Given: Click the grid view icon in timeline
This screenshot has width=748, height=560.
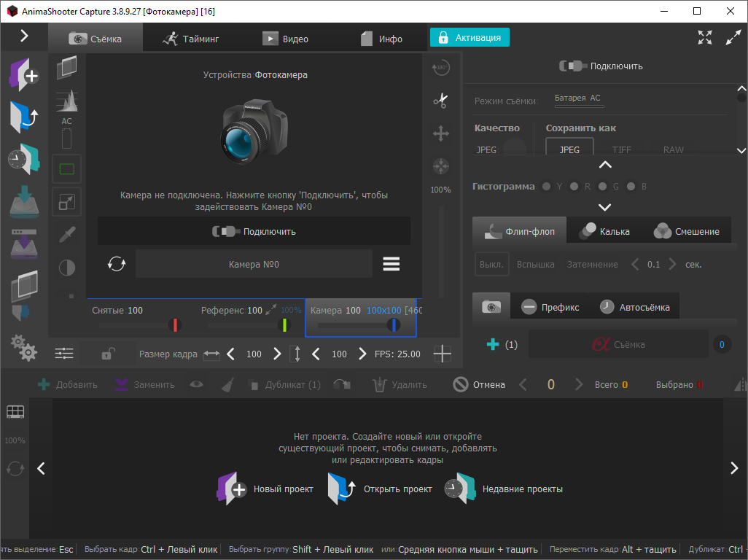Looking at the screenshot, I should point(15,412).
